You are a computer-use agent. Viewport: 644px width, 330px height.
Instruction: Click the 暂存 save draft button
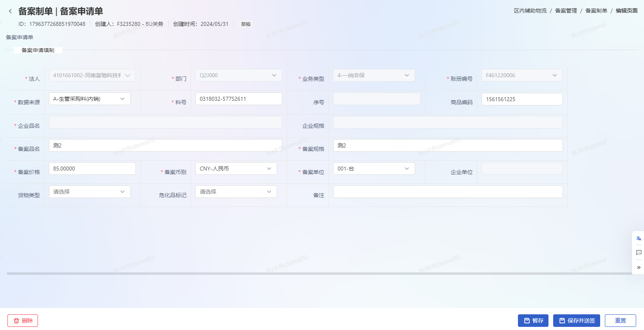533,321
